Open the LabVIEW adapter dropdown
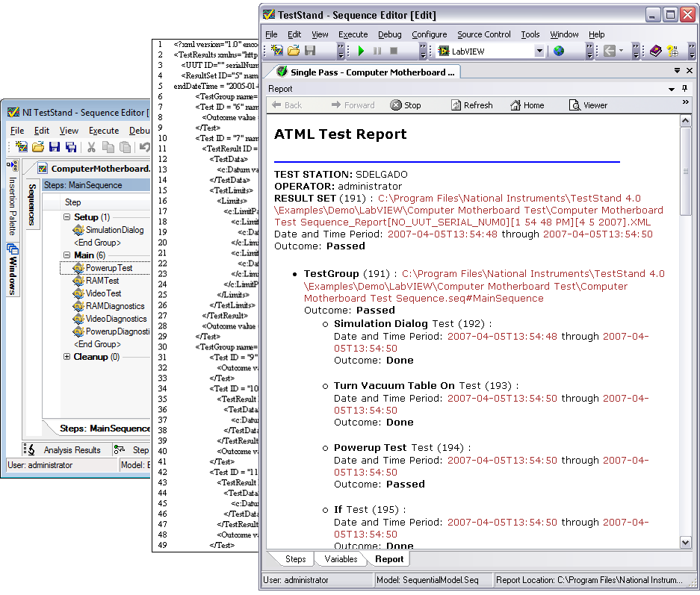The height and width of the screenshot is (595, 700). pyautogui.click(x=539, y=52)
